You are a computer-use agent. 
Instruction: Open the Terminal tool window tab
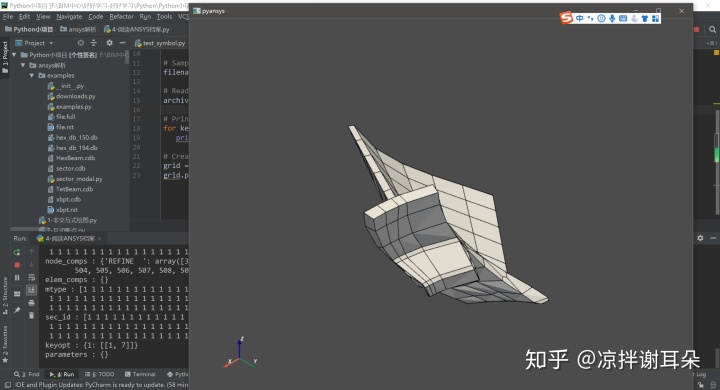(140, 374)
